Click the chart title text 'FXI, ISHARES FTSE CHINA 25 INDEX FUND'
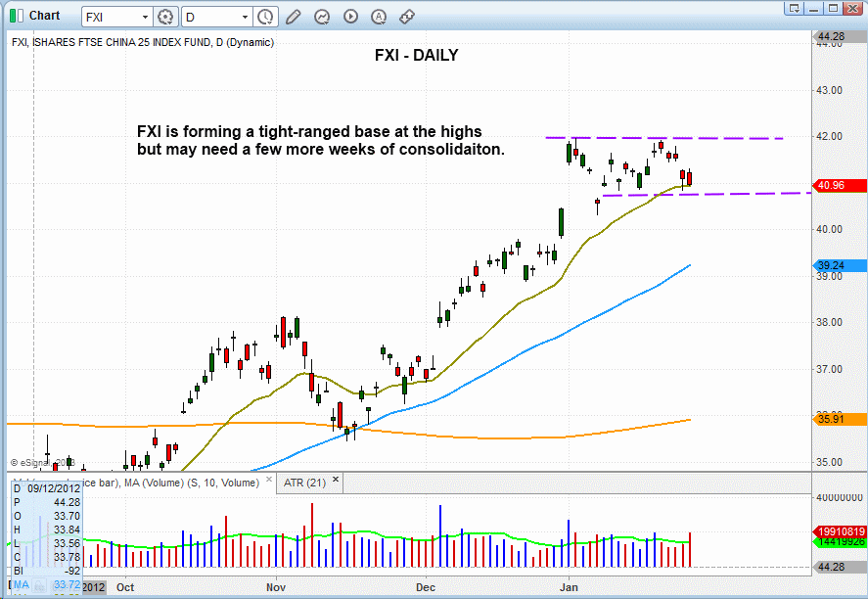Screen dimensions: 868x599 [112, 42]
